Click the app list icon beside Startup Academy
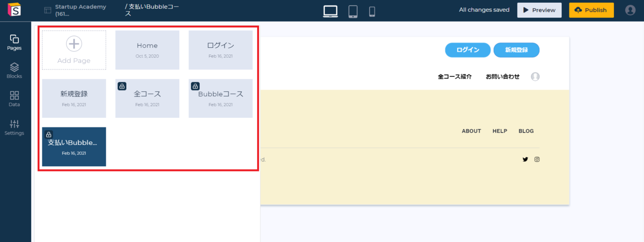 click(48, 10)
